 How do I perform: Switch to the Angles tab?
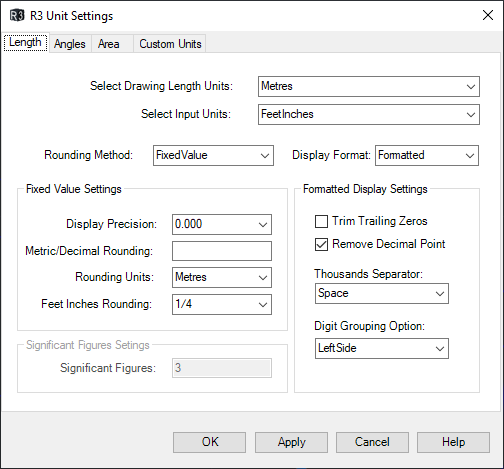(x=70, y=44)
